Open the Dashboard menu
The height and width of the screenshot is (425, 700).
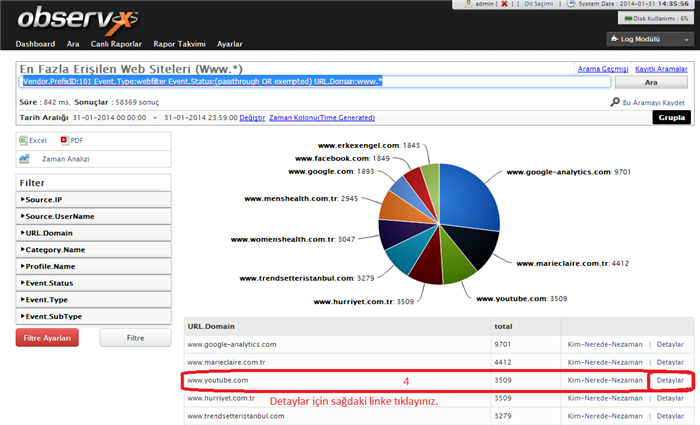point(35,44)
